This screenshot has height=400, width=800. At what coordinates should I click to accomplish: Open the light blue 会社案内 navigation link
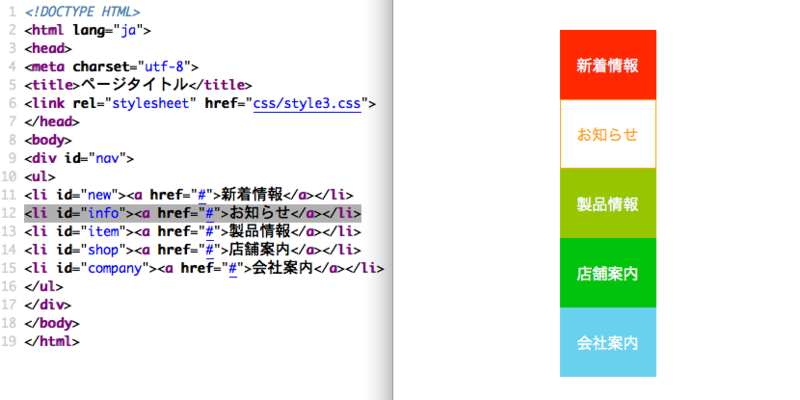pos(608,342)
